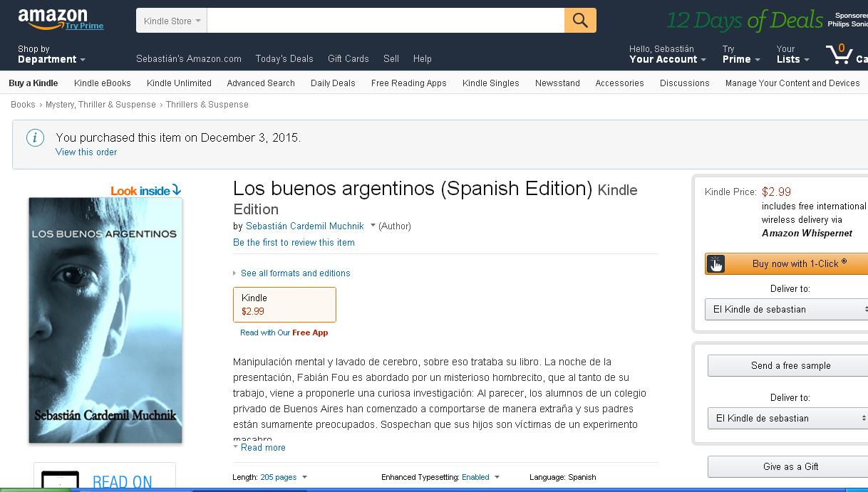This screenshot has width=868, height=492.
Task: Select the Kindle $2.99 format box
Action: (284, 305)
